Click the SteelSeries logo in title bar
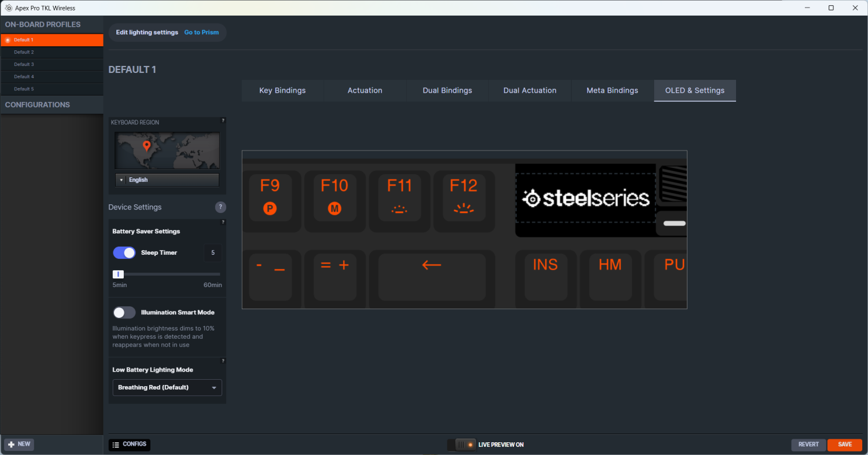This screenshot has width=868, height=455. [8, 8]
